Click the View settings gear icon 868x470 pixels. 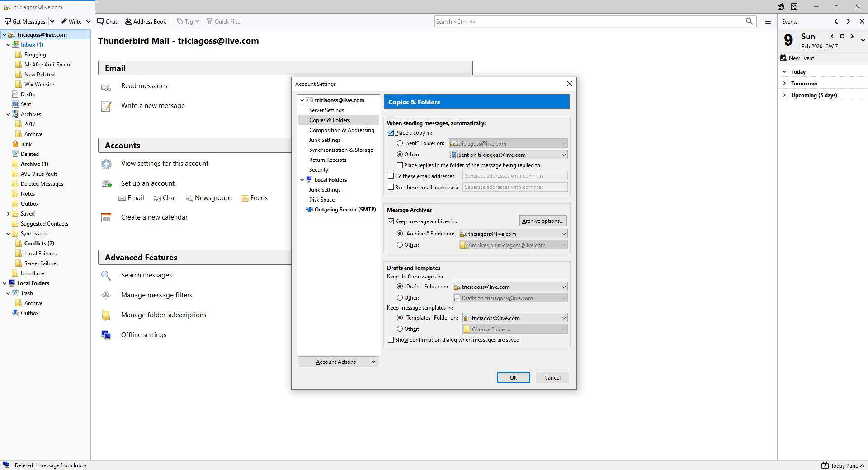pyautogui.click(x=106, y=164)
